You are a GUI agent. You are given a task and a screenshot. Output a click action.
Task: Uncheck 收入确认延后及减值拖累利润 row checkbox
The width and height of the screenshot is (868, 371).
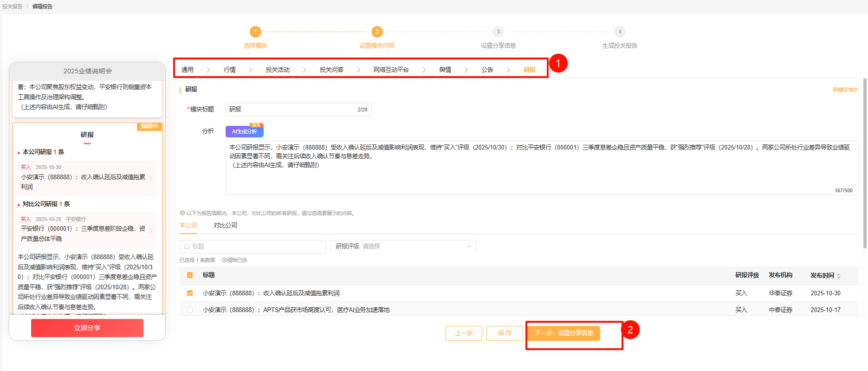[190, 293]
